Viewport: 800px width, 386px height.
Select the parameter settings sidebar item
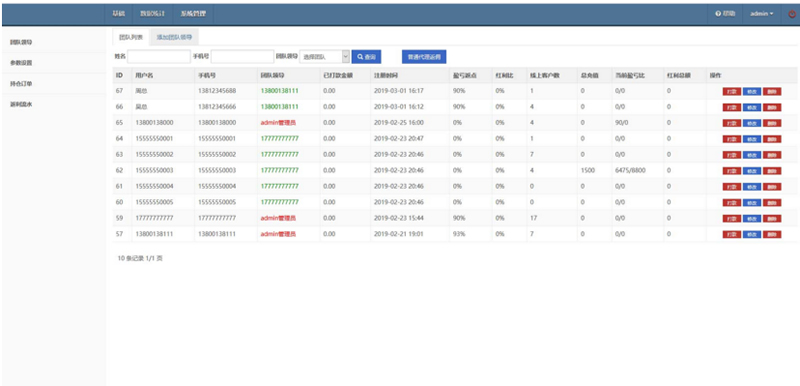[x=21, y=63]
